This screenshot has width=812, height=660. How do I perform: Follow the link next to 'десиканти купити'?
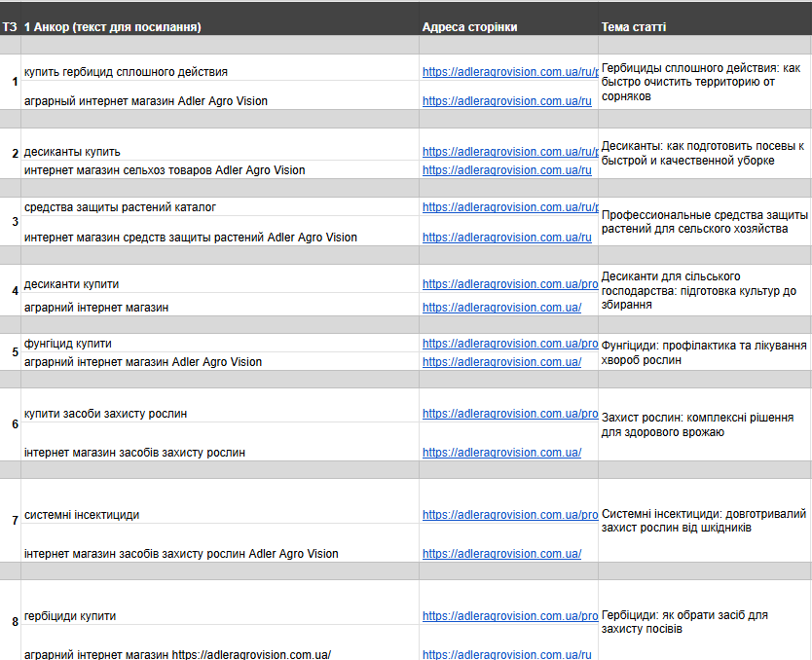(509, 285)
